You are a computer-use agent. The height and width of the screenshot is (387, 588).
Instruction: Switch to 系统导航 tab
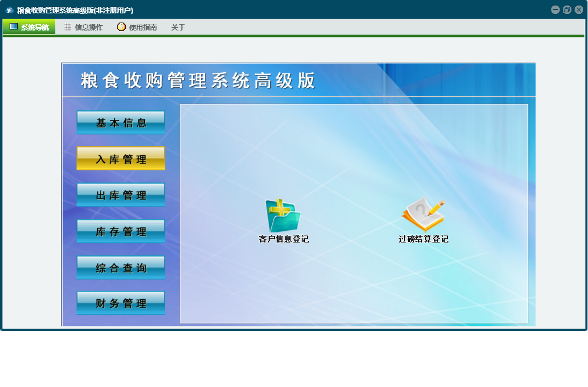coord(29,27)
